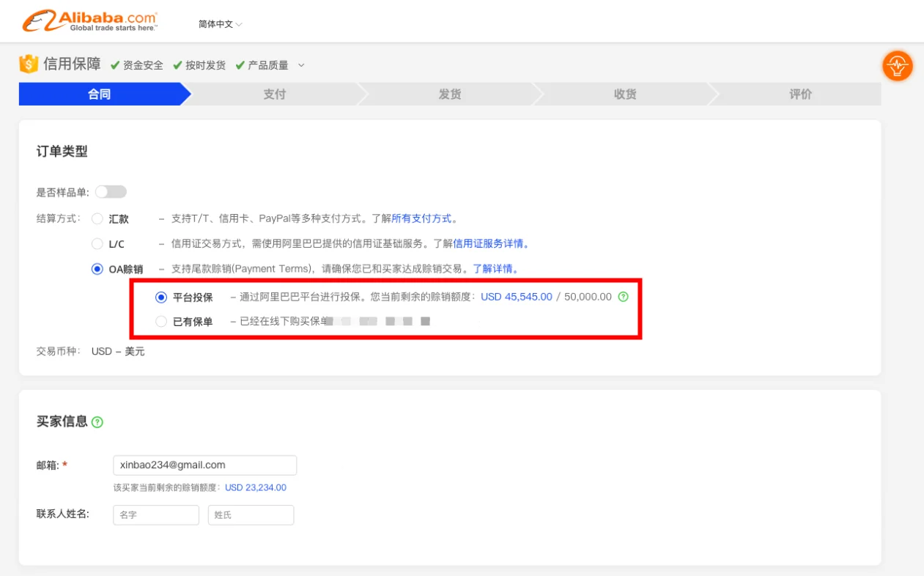924x576 pixels.
Task: Click green checkmark beside 按时发货
Action: click(x=177, y=65)
